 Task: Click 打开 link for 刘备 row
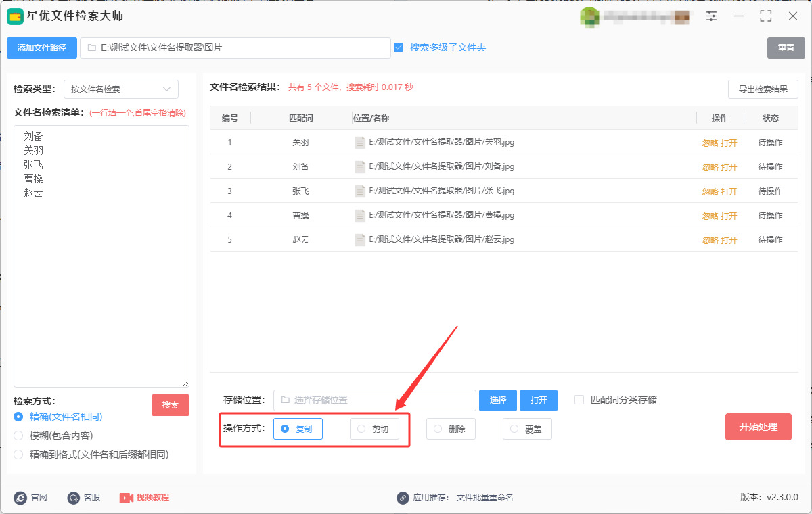point(729,167)
